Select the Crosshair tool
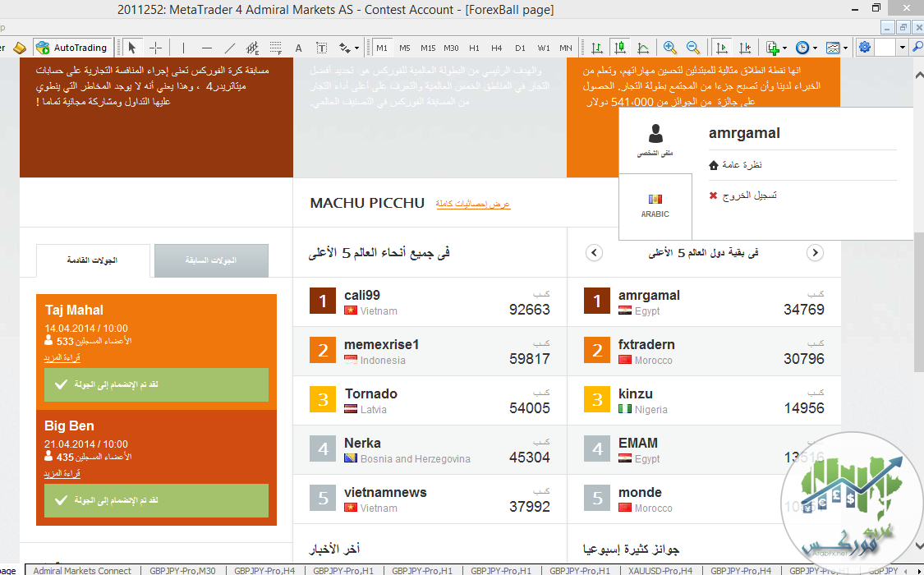924x575 pixels. point(155,48)
